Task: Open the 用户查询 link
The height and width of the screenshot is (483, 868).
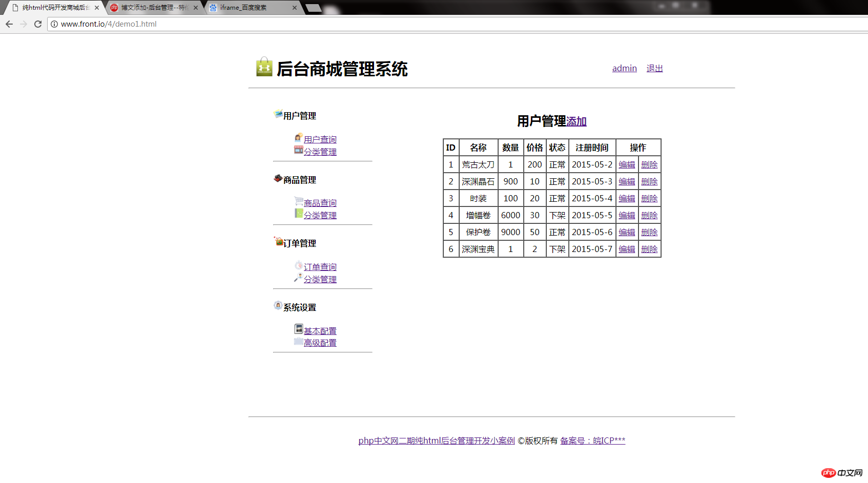Action: (320, 139)
